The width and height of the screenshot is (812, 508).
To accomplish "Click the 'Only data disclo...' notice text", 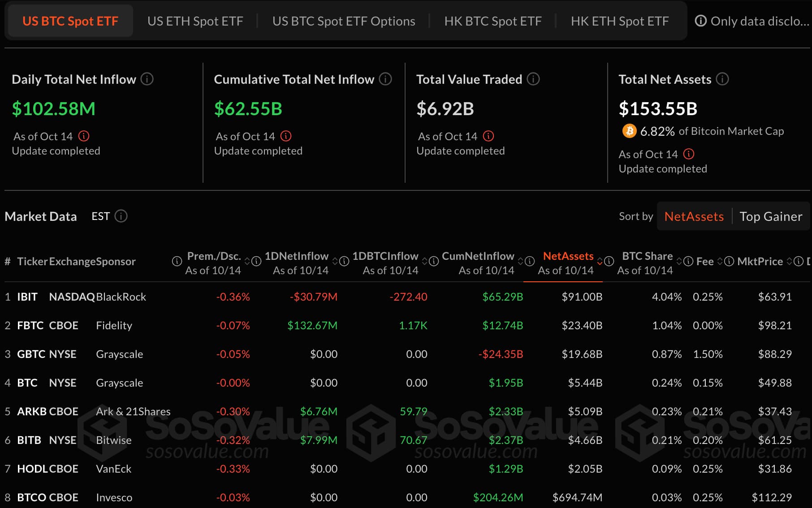I will (760, 21).
